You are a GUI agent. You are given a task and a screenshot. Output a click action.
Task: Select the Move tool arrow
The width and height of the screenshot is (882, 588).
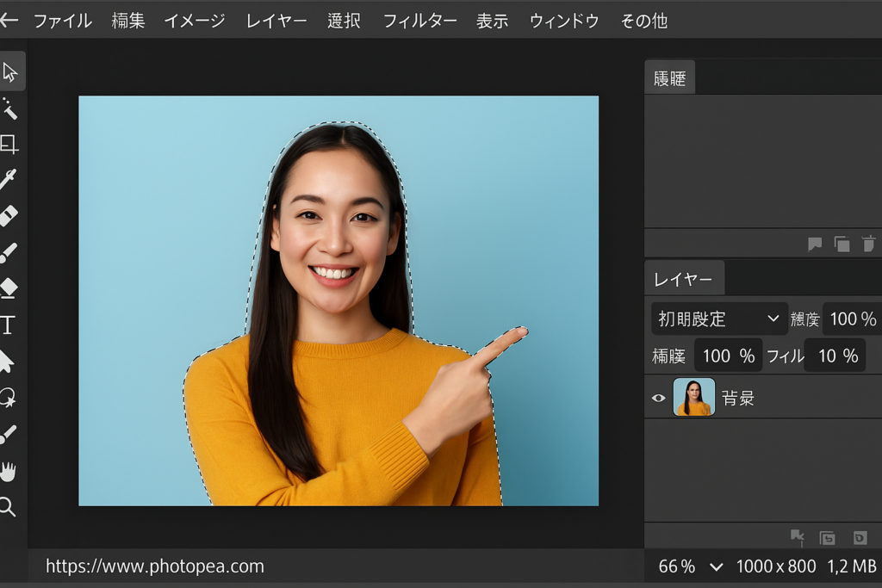coord(9,71)
